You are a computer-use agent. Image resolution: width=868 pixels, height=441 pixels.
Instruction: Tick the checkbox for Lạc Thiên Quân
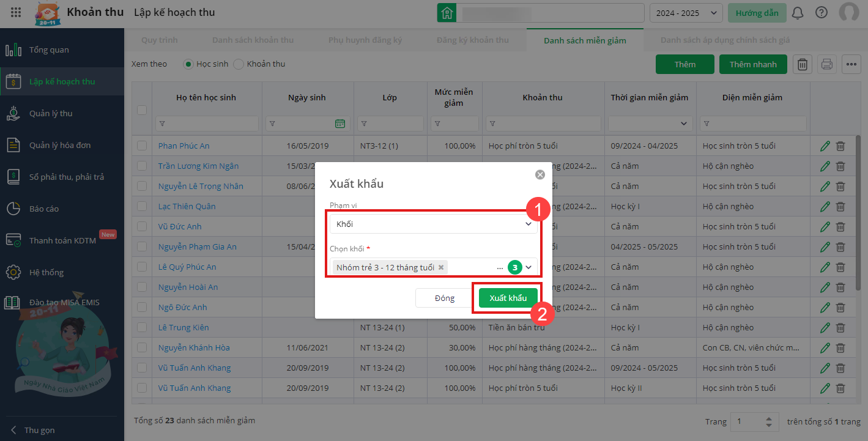click(x=142, y=206)
